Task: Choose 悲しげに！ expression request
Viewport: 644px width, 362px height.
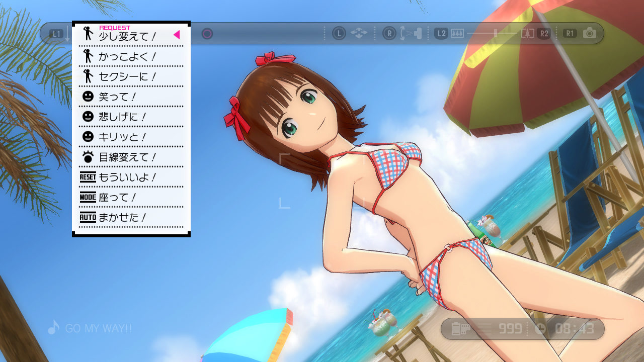Action: [x=131, y=117]
